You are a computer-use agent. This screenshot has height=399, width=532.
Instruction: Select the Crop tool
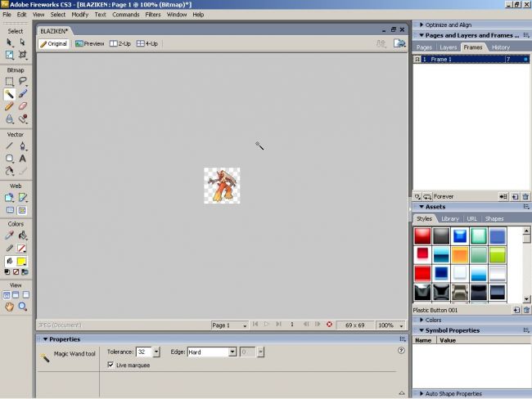[22, 55]
